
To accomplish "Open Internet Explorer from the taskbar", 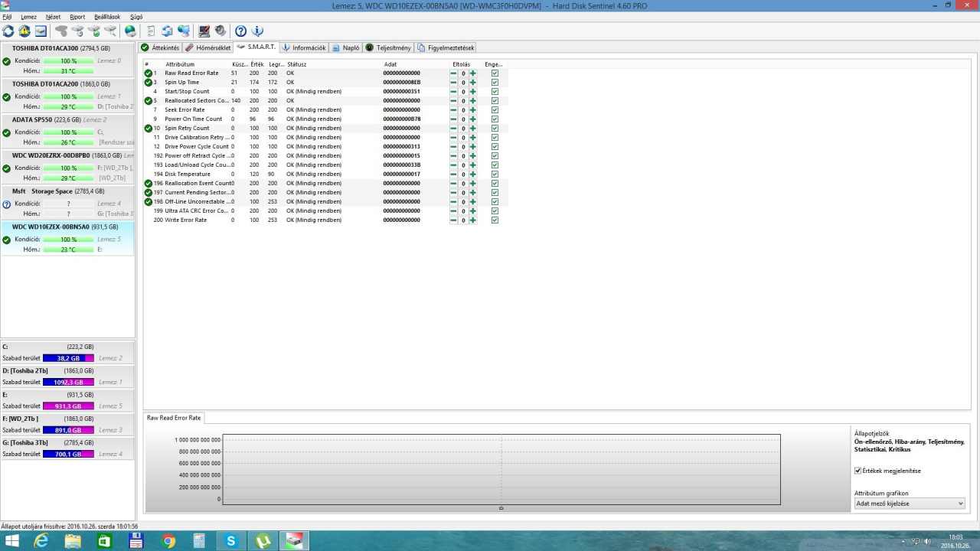I will [x=41, y=541].
